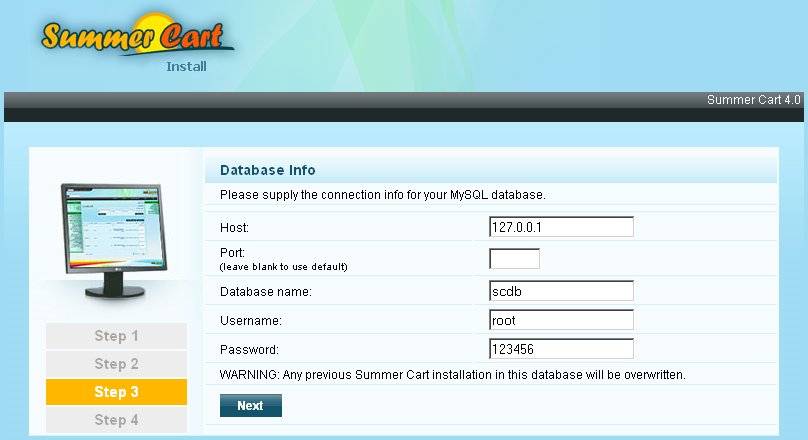Click the Database name: label
This screenshot has width=808, height=440.
coord(266,292)
